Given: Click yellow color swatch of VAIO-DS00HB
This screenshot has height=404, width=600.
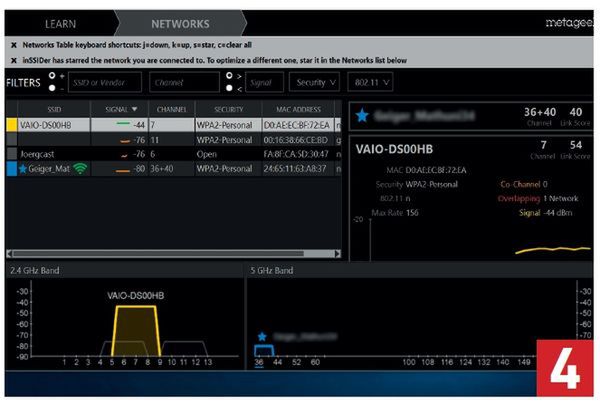Looking at the screenshot, I should (12, 125).
